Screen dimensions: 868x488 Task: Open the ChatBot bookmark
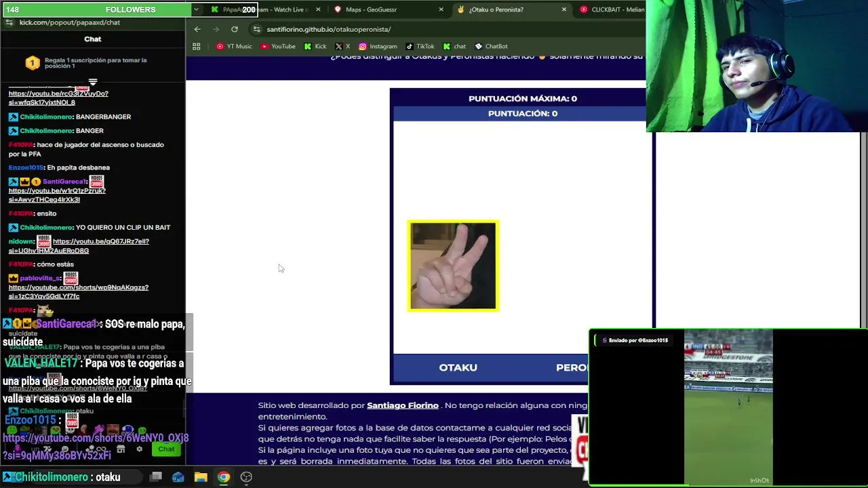coord(491,46)
